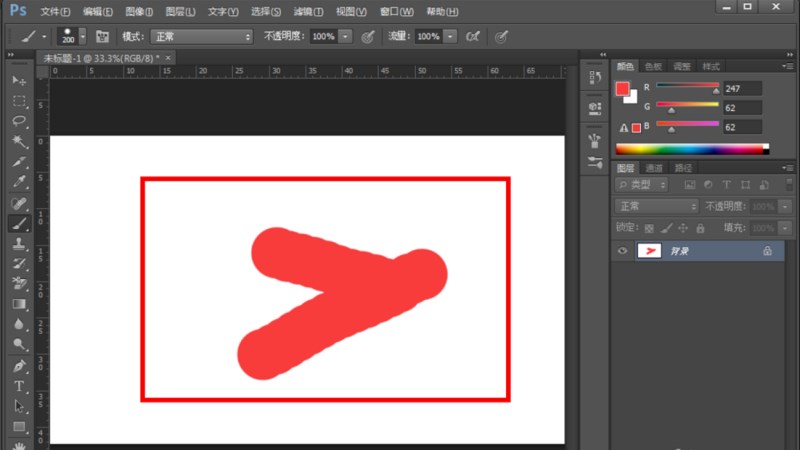800x450 pixels.
Task: Select the Clone Stamp tool
Action: point(19,243)
